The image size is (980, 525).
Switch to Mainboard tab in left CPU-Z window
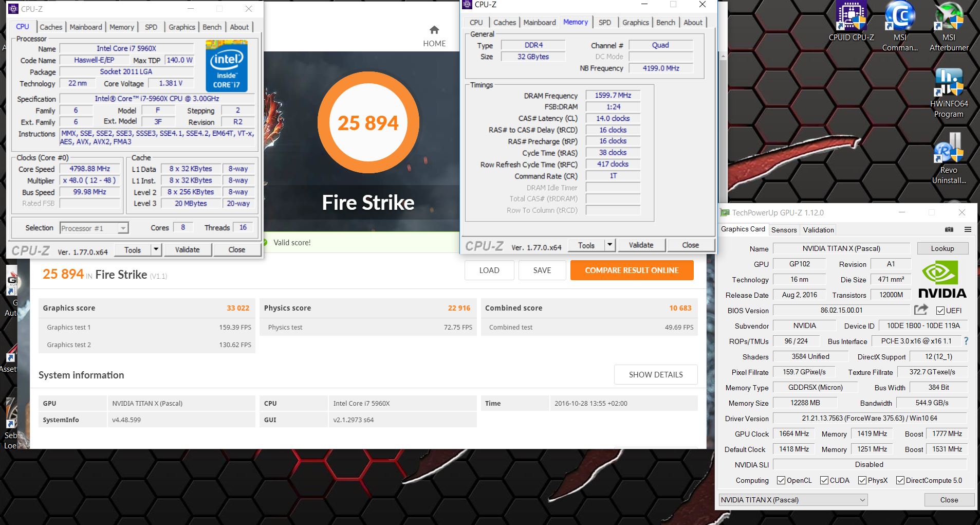86,27
